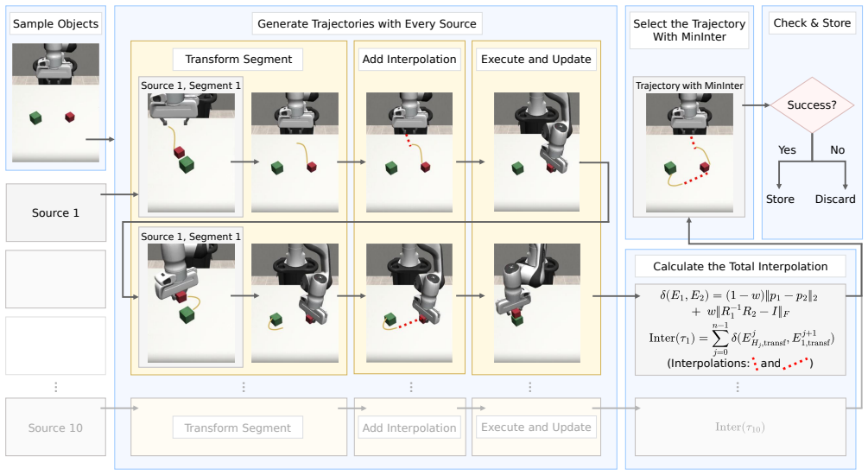The image size is (868, 475).
Task: Click the "Store" outcome label
Action: [780, 199]
